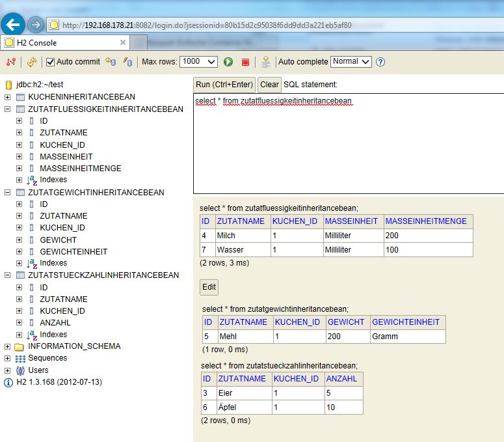This screenshot has width=504, height=442.
Task: Click the ZUTATFLUESSIGKEITINHERITANCEBEAN table icon
Action: 20,109
